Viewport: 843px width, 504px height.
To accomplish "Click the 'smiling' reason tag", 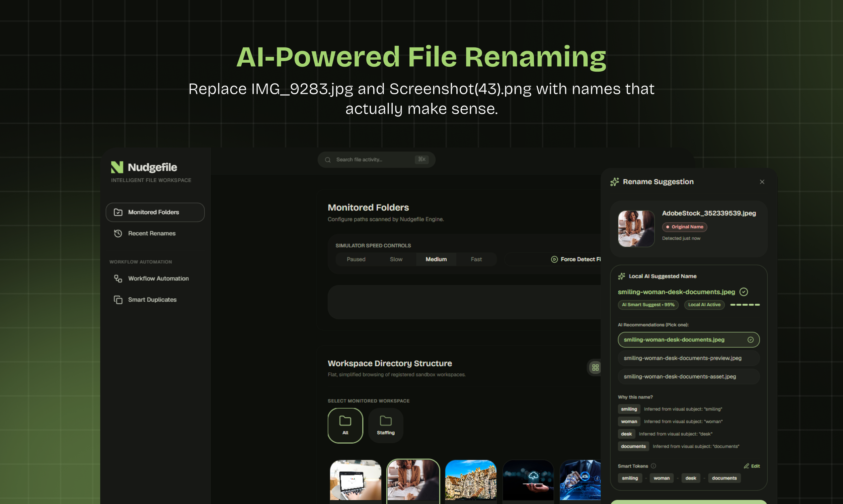I will click(629, 409).
